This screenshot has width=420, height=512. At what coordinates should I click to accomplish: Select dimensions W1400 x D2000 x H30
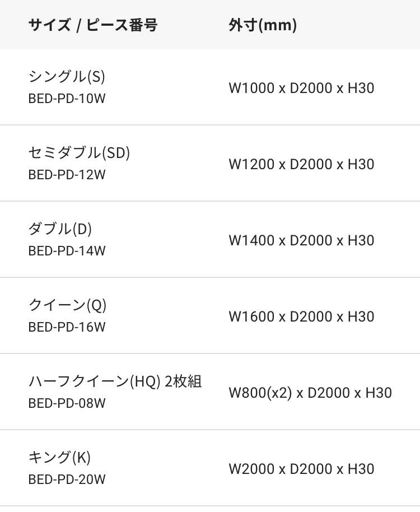[301, 240]
